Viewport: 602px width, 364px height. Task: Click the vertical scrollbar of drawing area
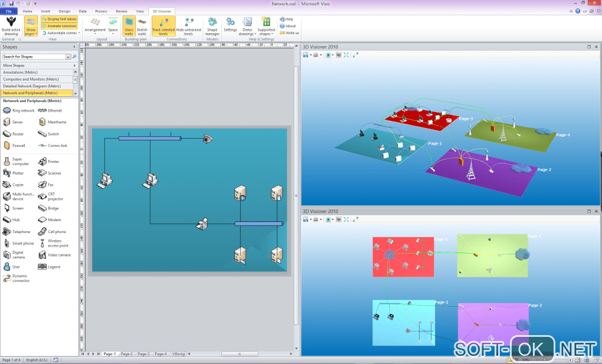click(x=296, y=195)
